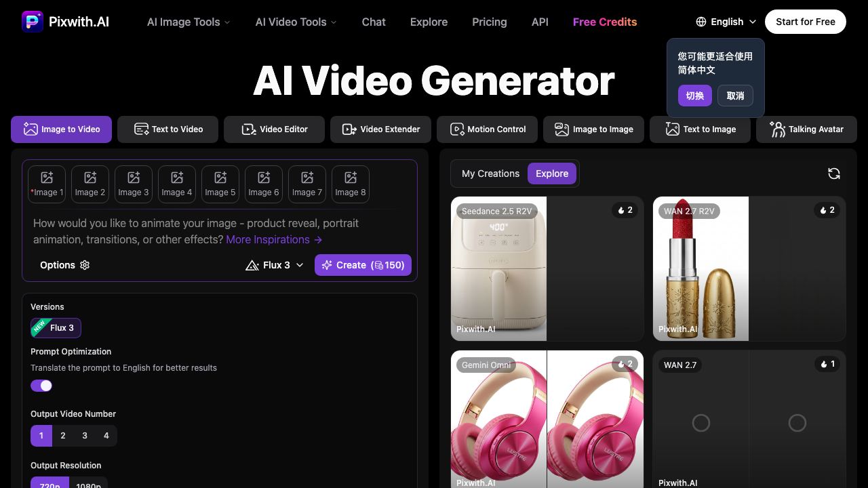Upload to the Image 4 slot
This screenshot has height=488, width=868.
[x=177, y=184]
